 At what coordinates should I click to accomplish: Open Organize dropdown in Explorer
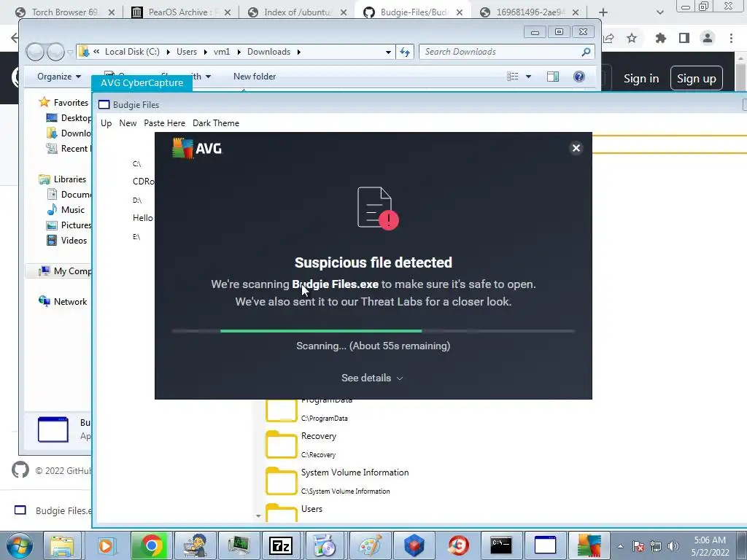coord(59,77)
